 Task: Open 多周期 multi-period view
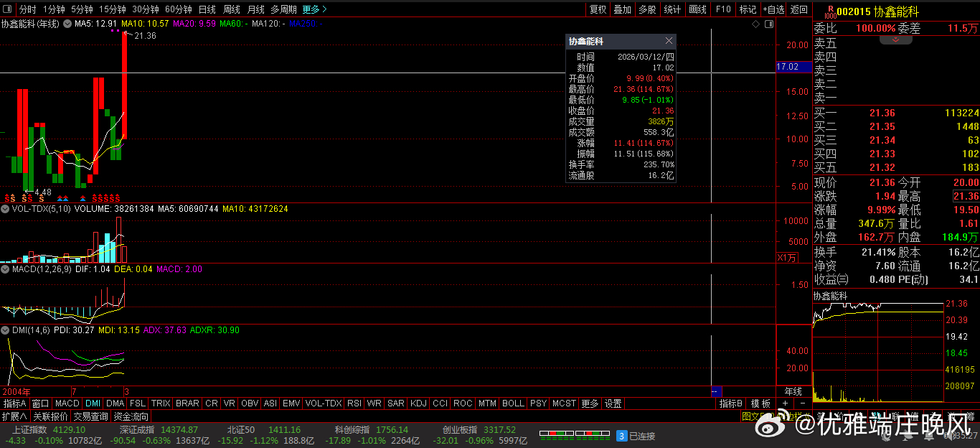283,9
